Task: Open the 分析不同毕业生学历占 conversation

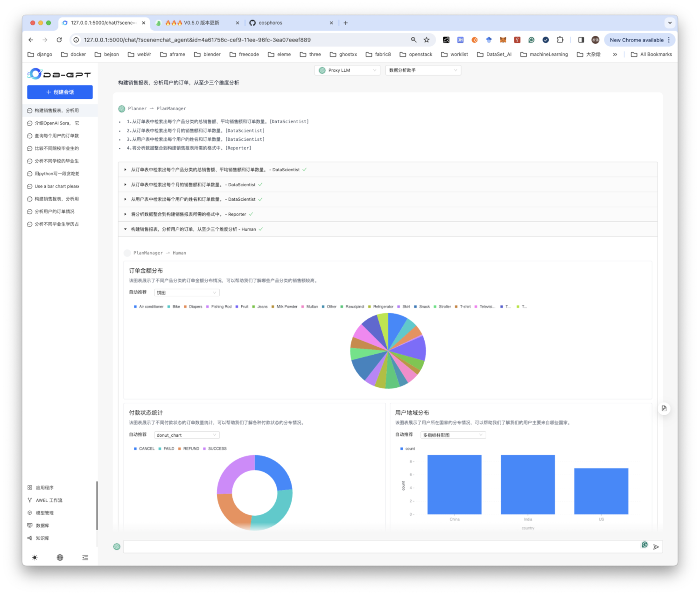Action: [60, 224]
